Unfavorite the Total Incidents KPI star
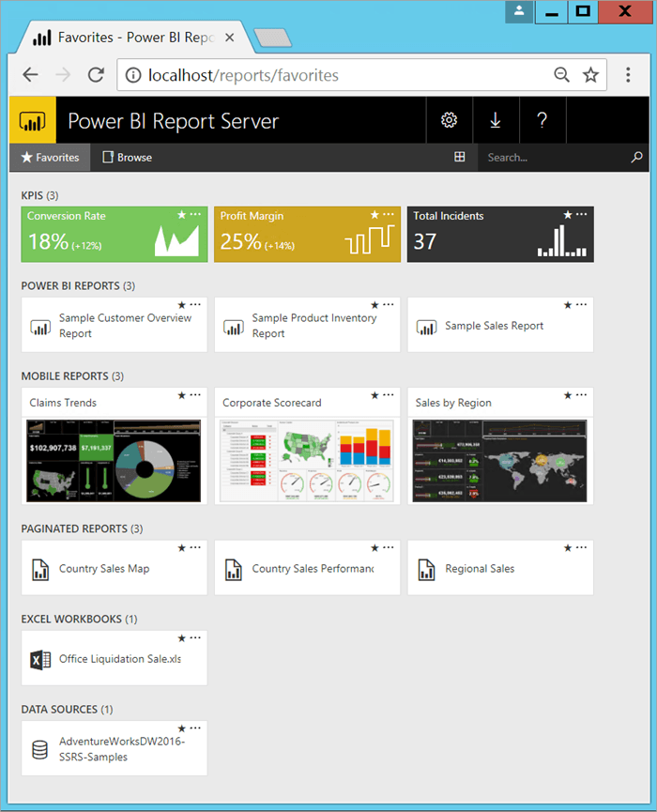The image size is (657, 812). pos(568,214)
